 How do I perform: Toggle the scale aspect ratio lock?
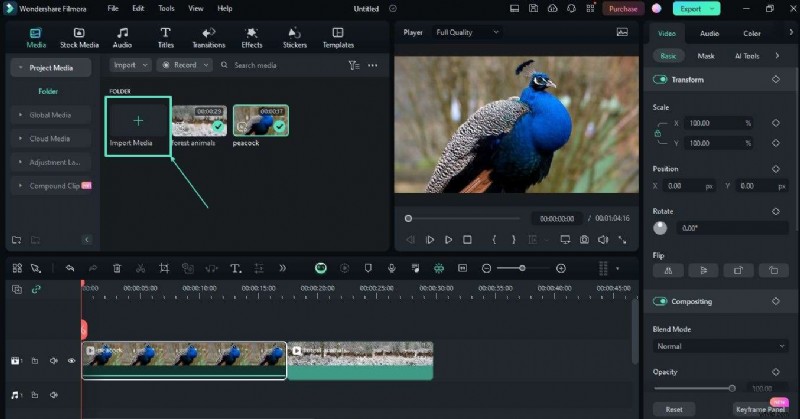click(658, 133)
